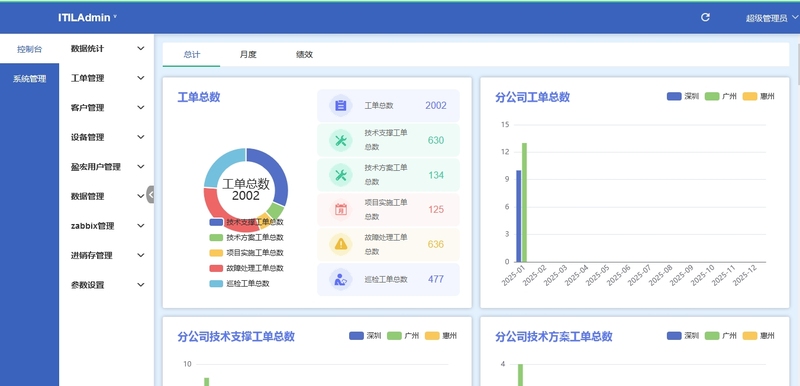Screen dimensions: 800x386
Task: Toggle 深圳 series in 分公司技术方案工单总数 chart
Action: [683, 336]
